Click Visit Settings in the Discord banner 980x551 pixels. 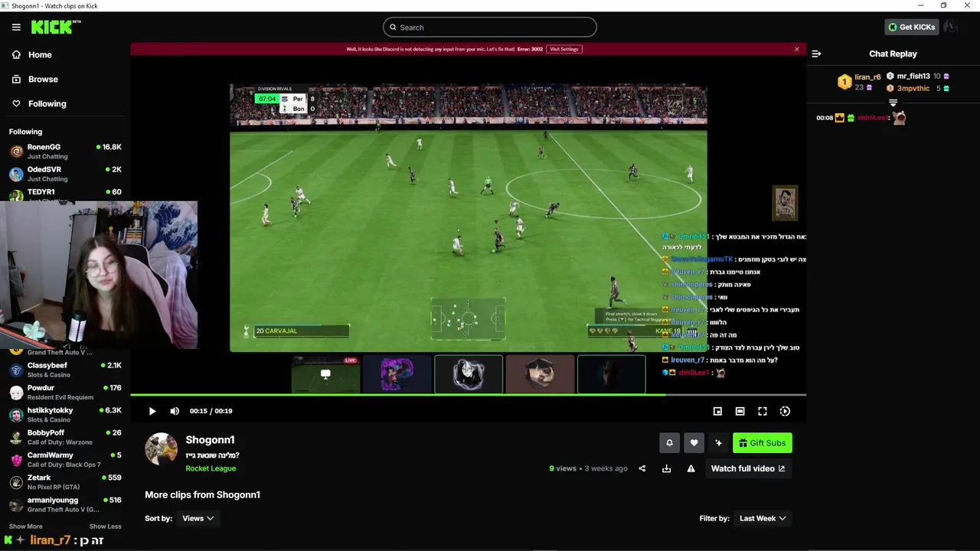pyautogui.click(x=564, y=49)
